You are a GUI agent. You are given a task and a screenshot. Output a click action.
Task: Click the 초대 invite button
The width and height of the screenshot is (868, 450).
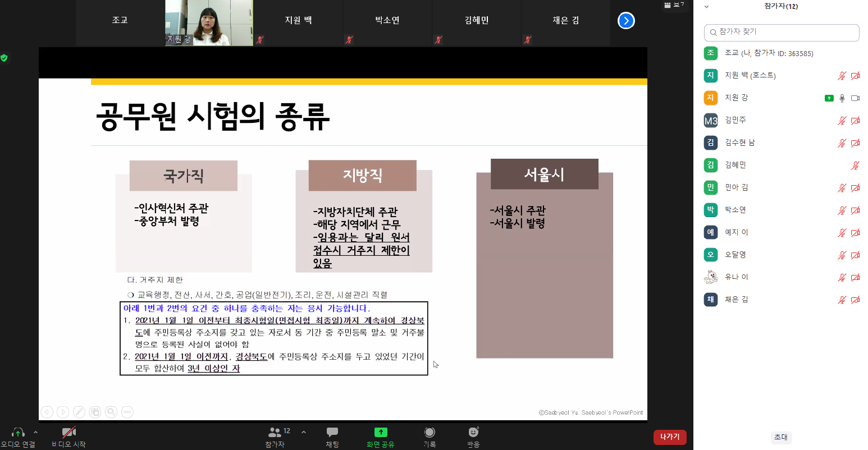coord(780,437)
